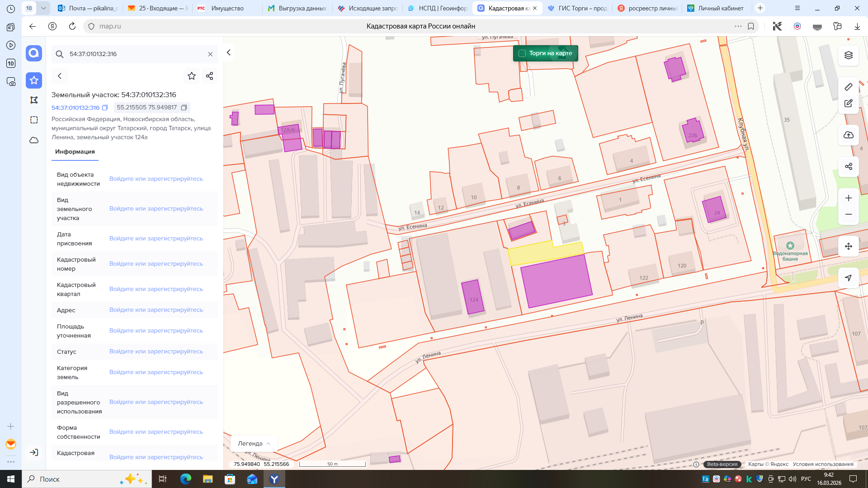This screenshot has height=488, width=868.
Task: Switch to the "Личный кабинет" browser tab
Action: point(716,8)
